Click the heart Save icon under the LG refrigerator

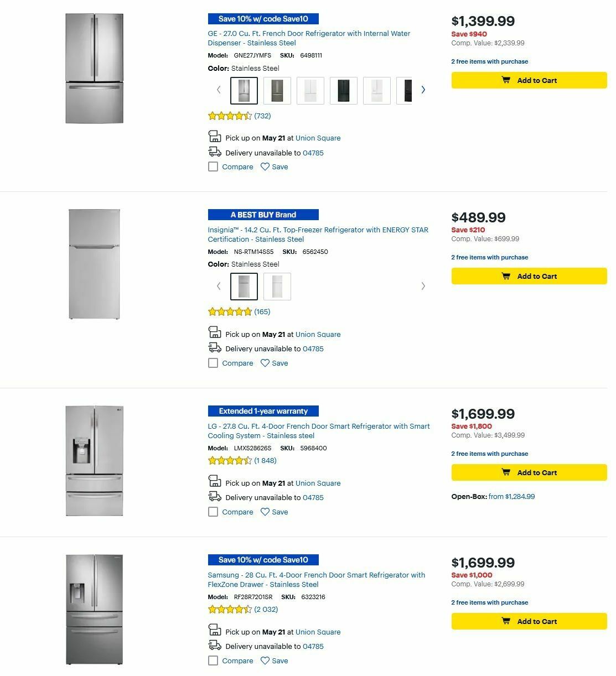[x=265, y=512]
